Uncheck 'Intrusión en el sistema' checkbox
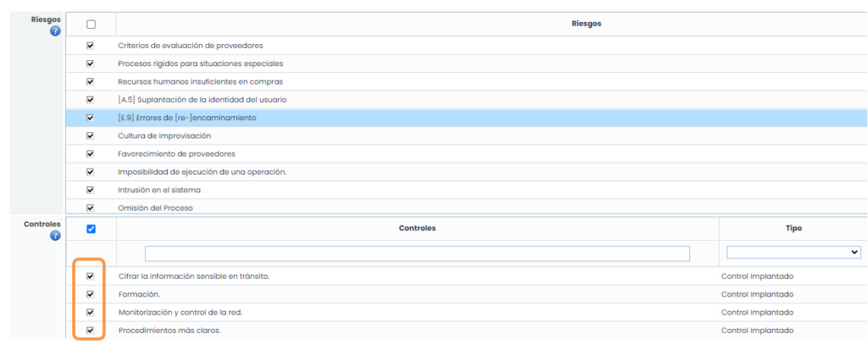This screenshot has height=342, width=868. [91, 190]
